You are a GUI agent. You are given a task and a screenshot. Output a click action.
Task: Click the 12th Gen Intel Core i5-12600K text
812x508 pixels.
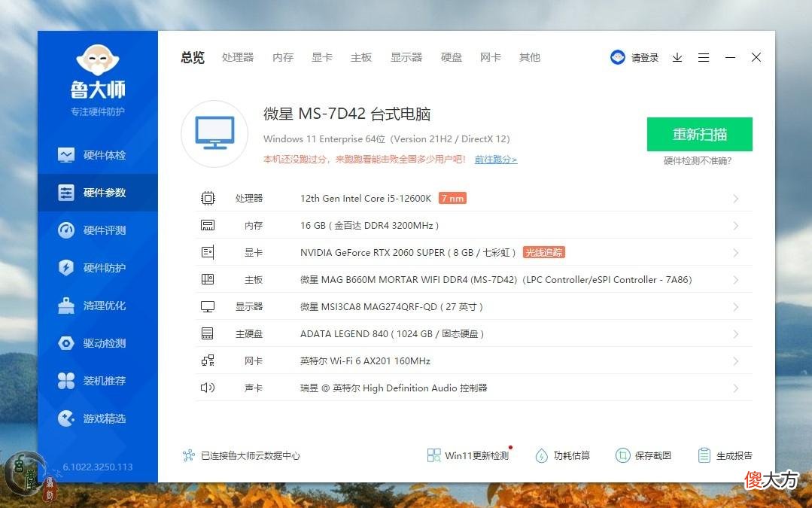366,199
